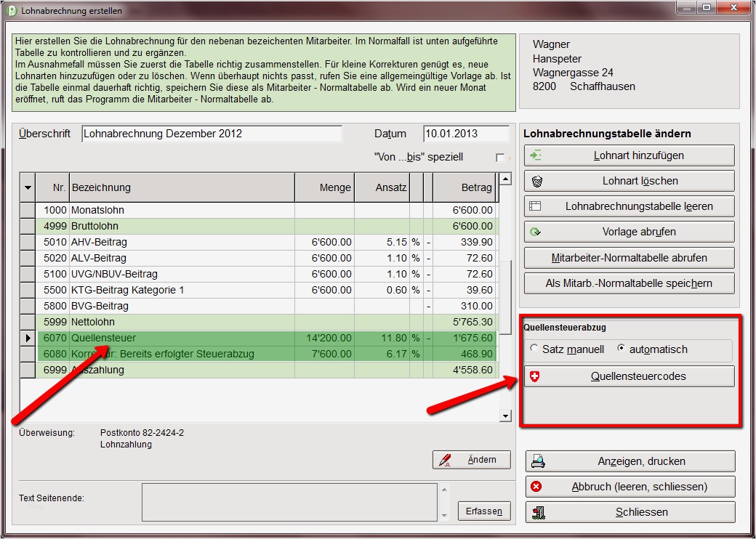Click KTG-Beitrag Kategorie 1 row label

point(127,290)
